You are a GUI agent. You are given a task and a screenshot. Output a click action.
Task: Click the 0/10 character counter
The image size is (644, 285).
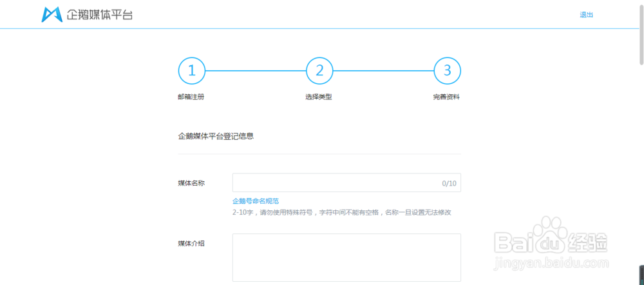449,183
